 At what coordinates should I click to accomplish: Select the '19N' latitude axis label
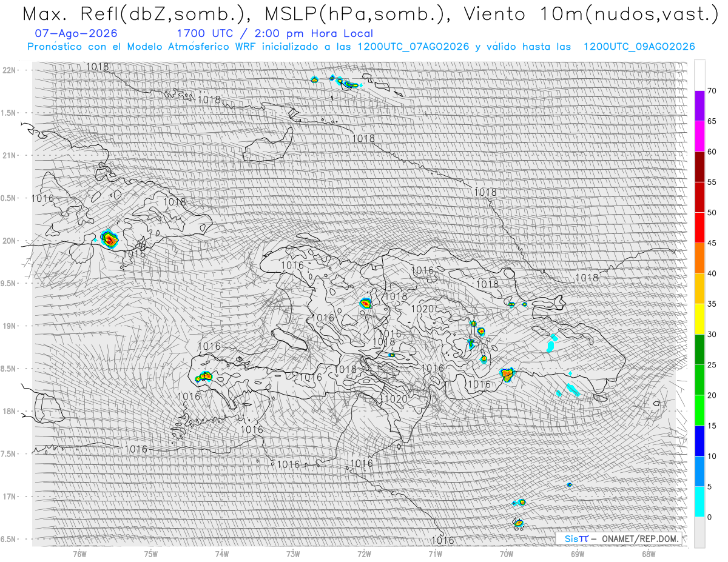10,326
